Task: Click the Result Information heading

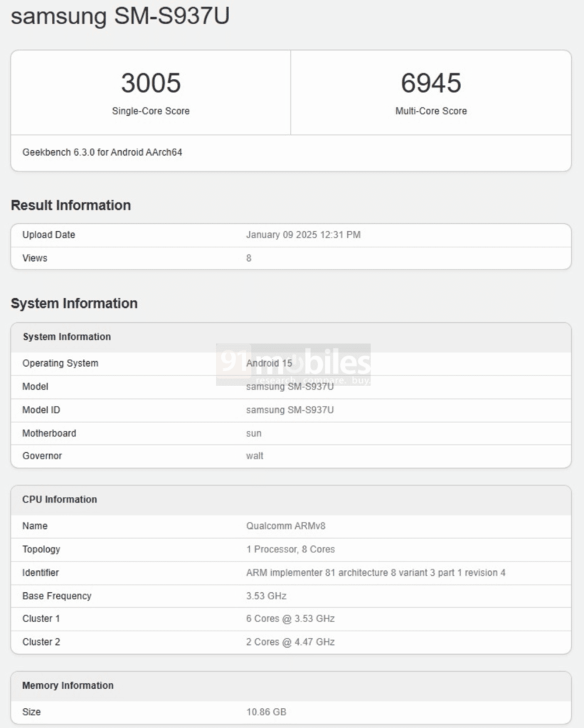Action: (x=70, y=205)
